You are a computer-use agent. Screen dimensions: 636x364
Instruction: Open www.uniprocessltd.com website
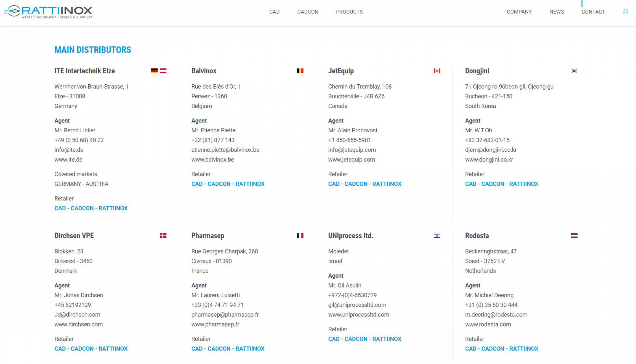(358, 315)
